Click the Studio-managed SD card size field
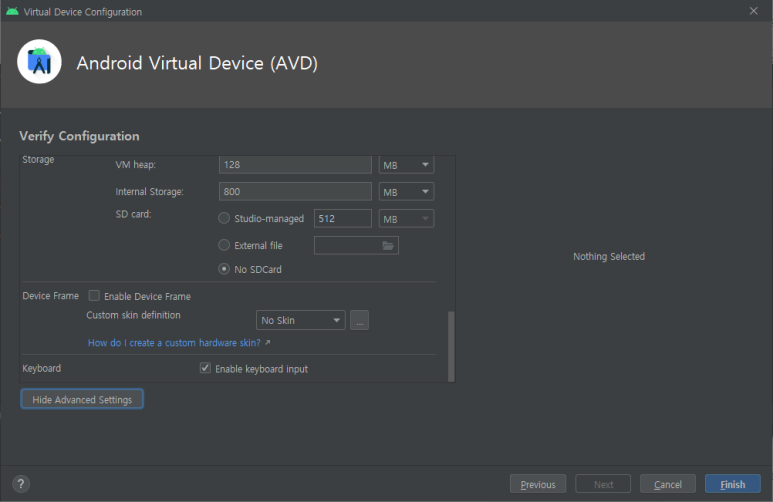773x502 pixels. 343,218
